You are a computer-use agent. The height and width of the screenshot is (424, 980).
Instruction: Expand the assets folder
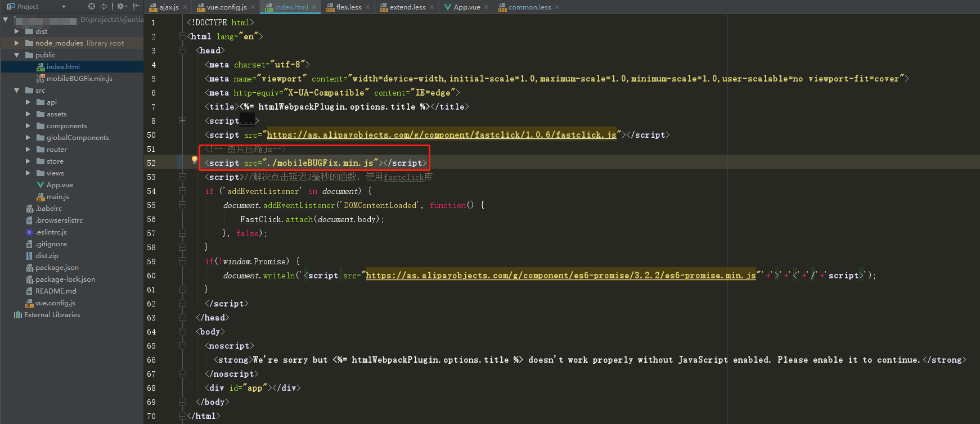tap(28, 114)
